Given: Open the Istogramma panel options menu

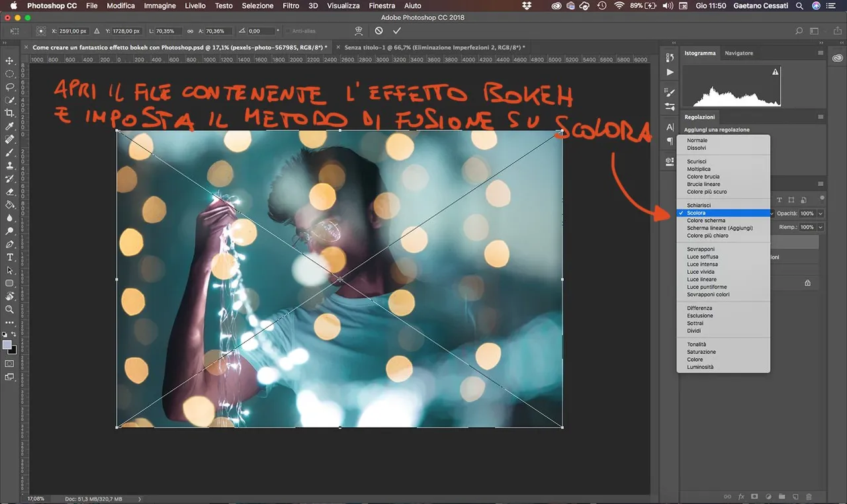Looking at the screenshot, I should click(x=821, y=53).
